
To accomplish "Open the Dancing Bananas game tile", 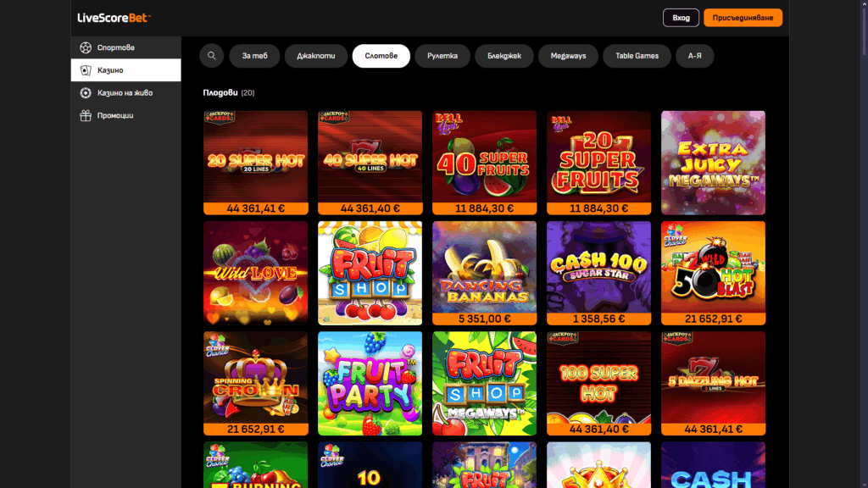I will (484, 273).
